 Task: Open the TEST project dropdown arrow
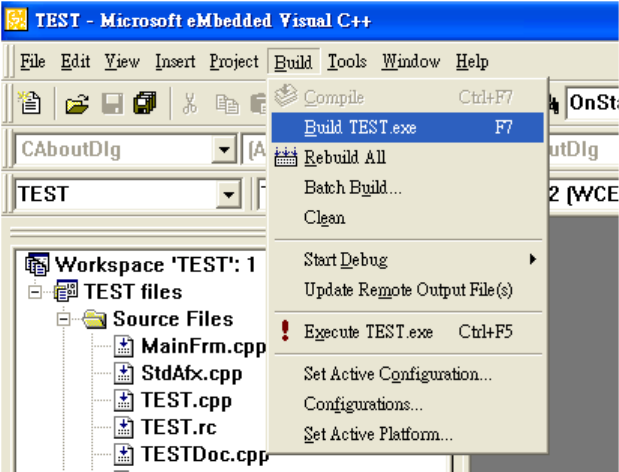click(229, 194)
